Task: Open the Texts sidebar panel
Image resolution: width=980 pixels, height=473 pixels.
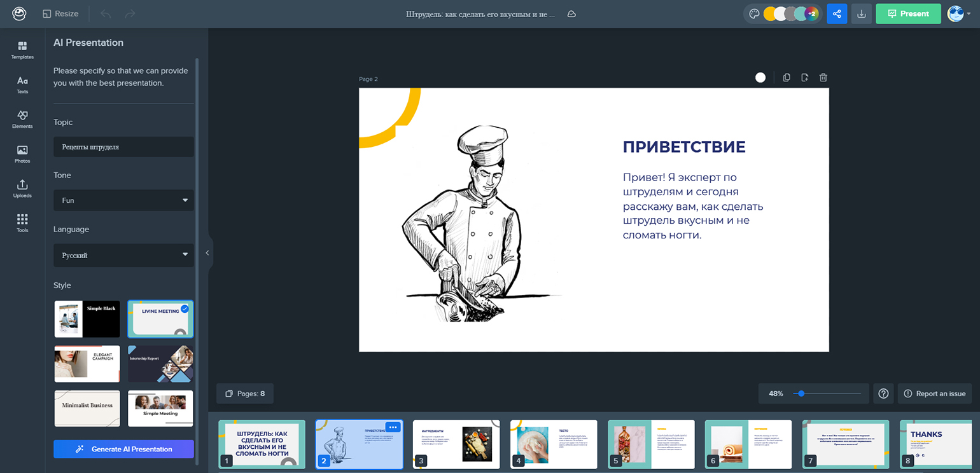Action: (x=22, y=85)
